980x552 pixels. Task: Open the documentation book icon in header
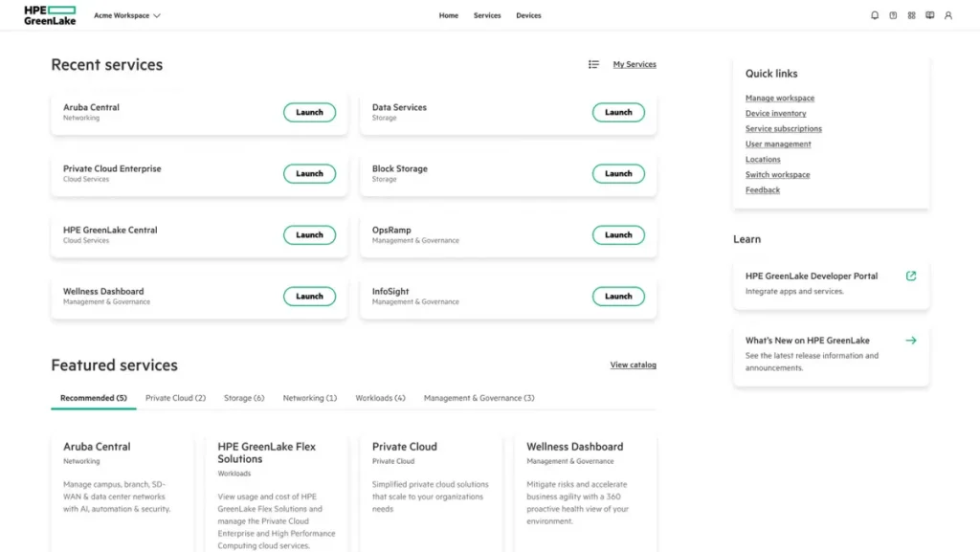930,15
